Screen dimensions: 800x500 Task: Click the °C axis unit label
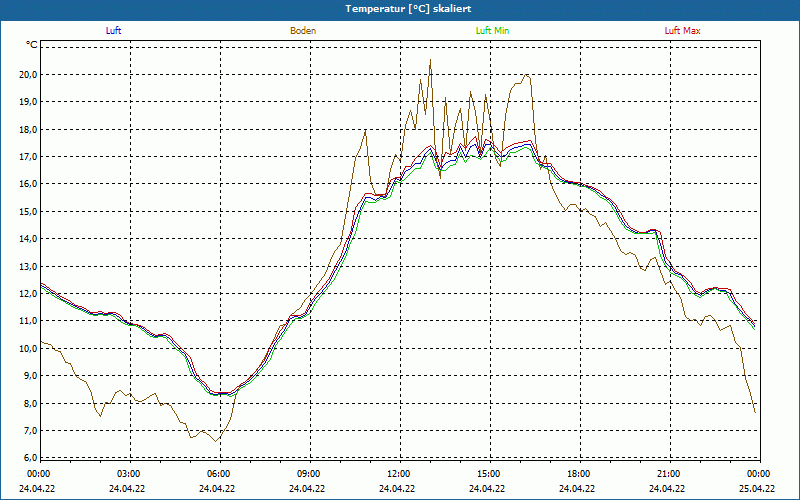click(32, 45)
